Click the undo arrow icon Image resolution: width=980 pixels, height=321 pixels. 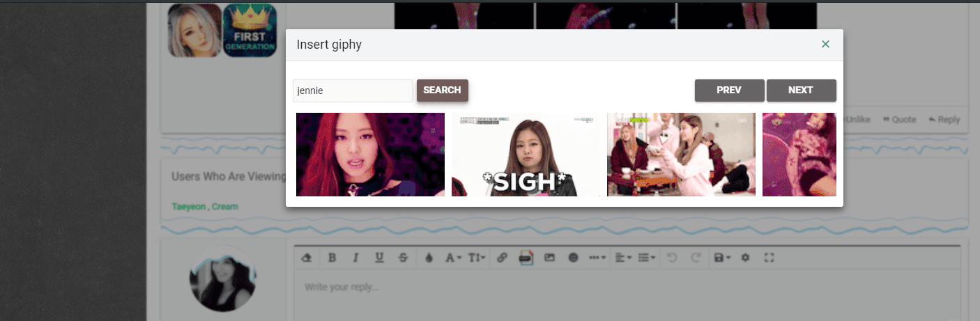click(672, 258)
